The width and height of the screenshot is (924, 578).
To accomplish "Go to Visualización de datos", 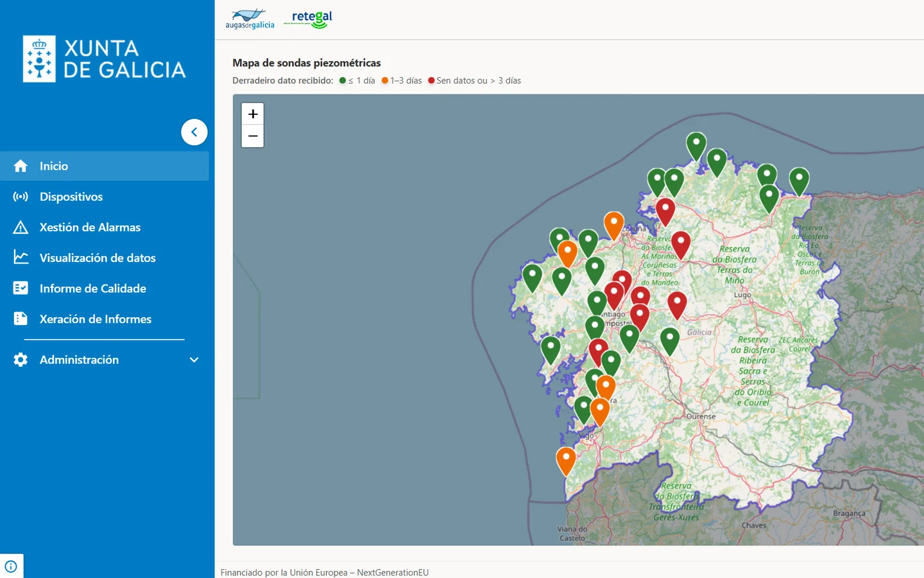I will 104,258.
